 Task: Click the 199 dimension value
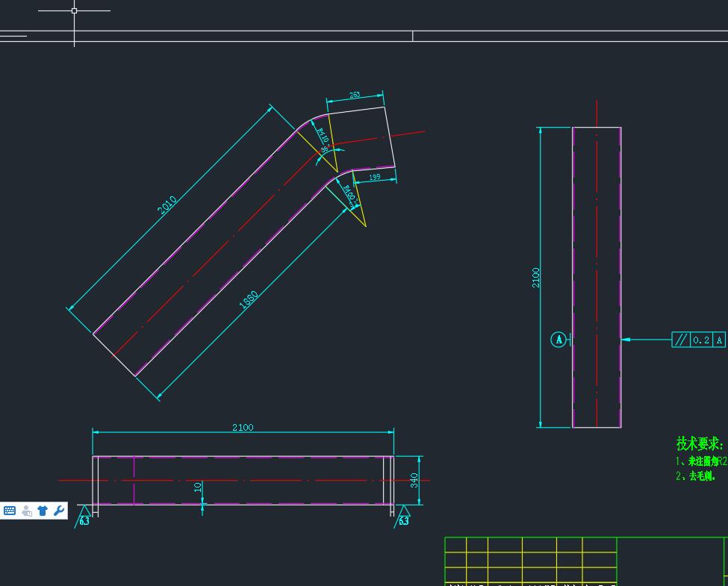coord(375,177)
